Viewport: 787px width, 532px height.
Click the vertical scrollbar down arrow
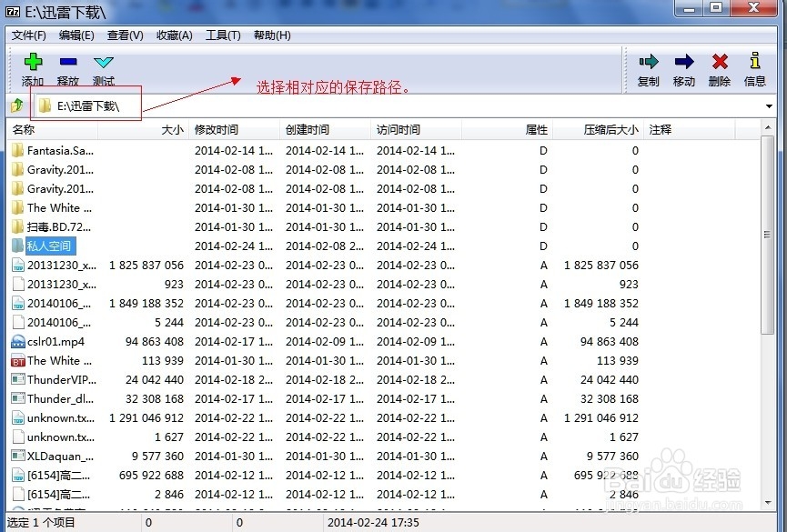click(x=768, y=502)
